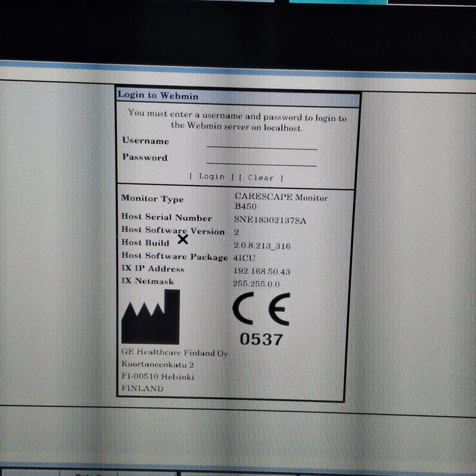Image resolution: width=476 pixels, height=476 pixels.
Task: Click the 'Password' label
Action: click(145, 157)
